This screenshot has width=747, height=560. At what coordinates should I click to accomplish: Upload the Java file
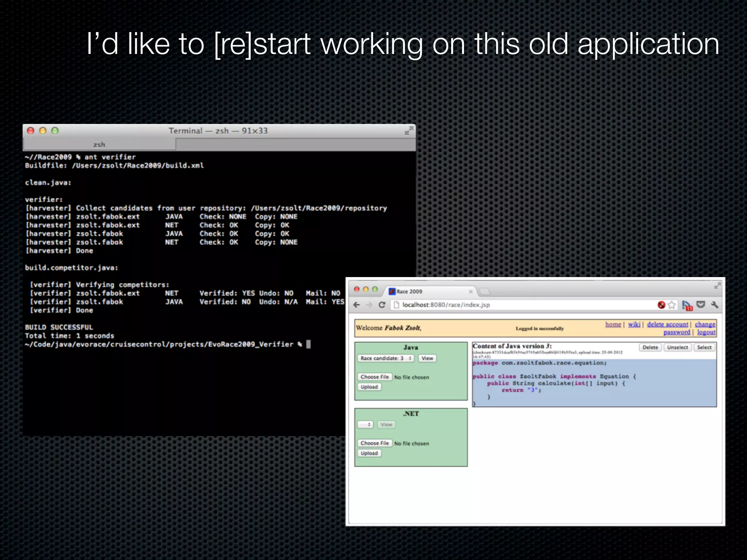(369, 387)
